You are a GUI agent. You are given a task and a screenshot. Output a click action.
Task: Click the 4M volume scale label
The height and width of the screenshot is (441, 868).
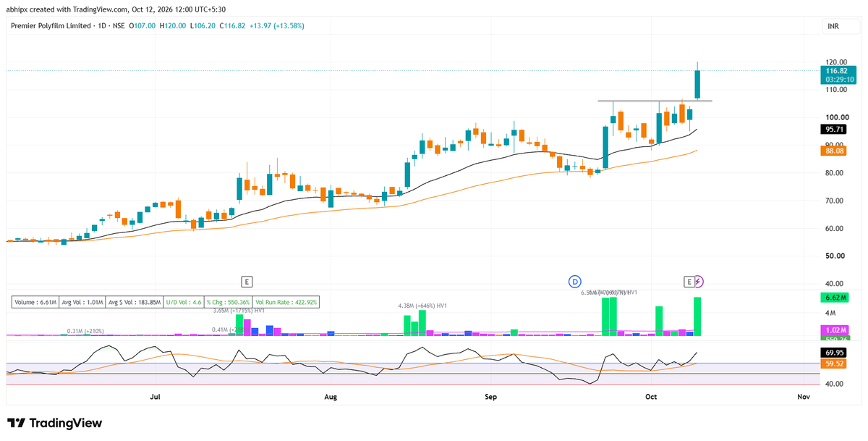tap(830, 313)
